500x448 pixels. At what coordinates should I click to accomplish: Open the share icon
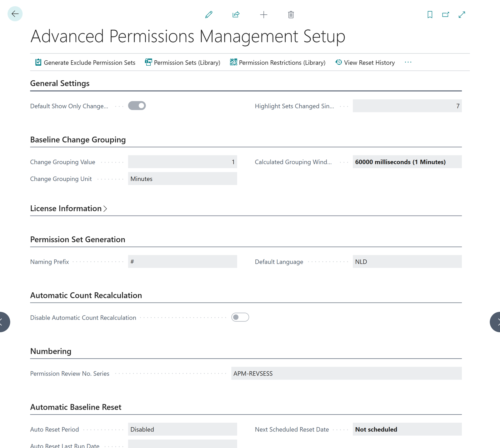pos(236,15)
